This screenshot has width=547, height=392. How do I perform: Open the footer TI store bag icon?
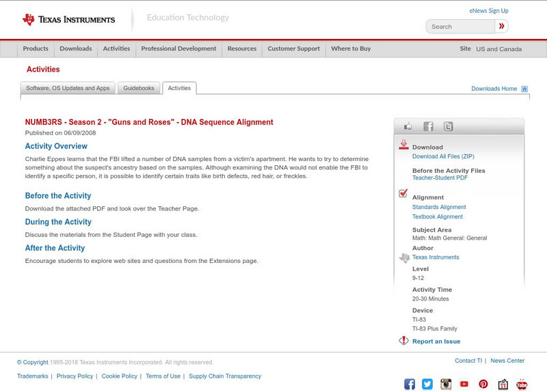[503, 384]
